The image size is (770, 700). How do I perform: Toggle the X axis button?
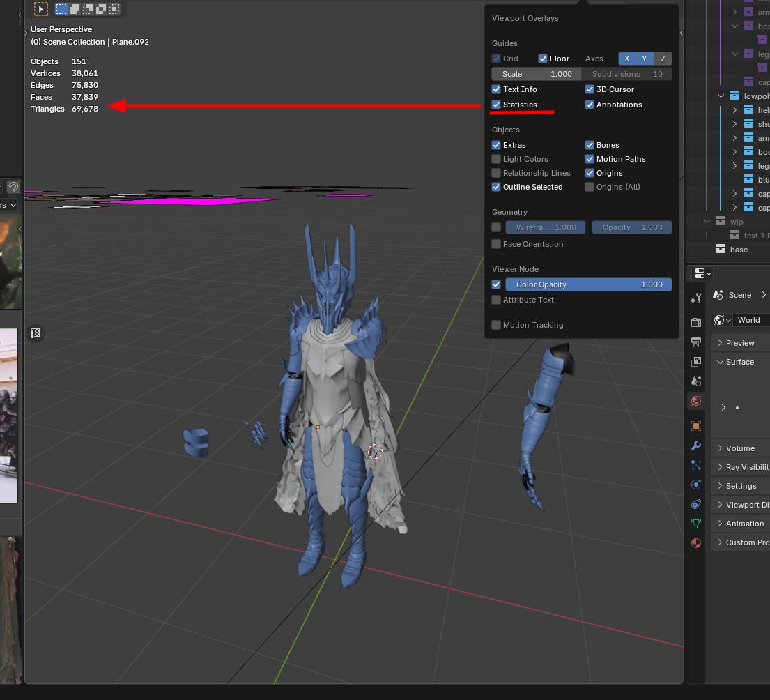626,59
